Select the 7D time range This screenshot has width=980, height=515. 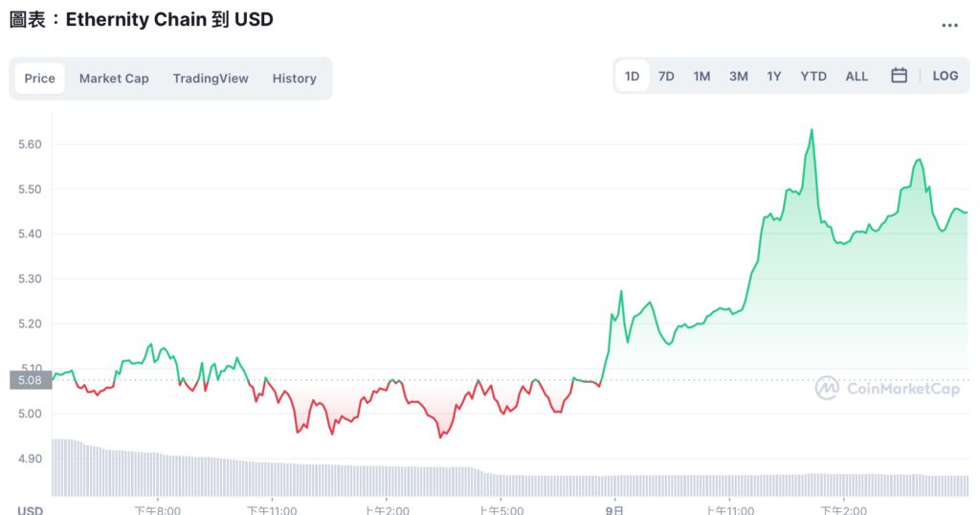coord(666,76)
